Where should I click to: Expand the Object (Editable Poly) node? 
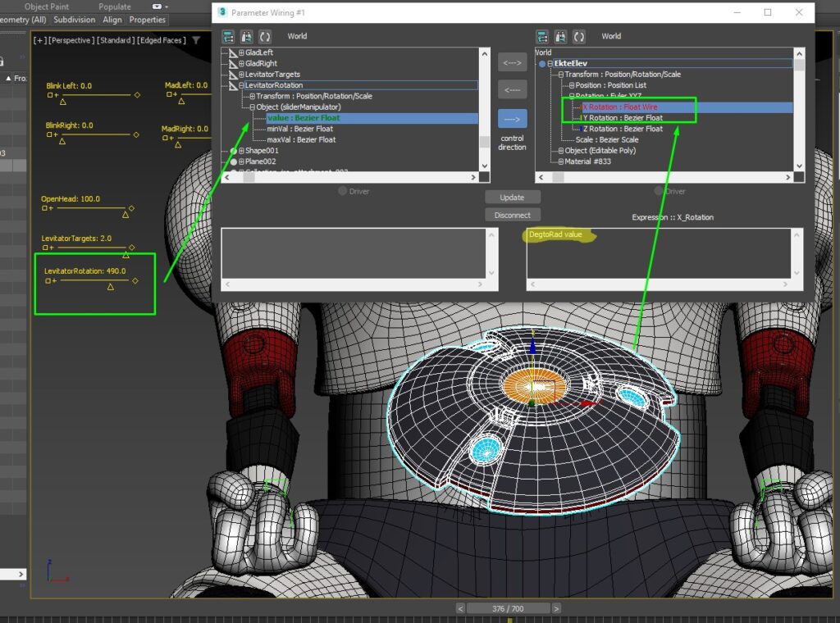point(560,151)
